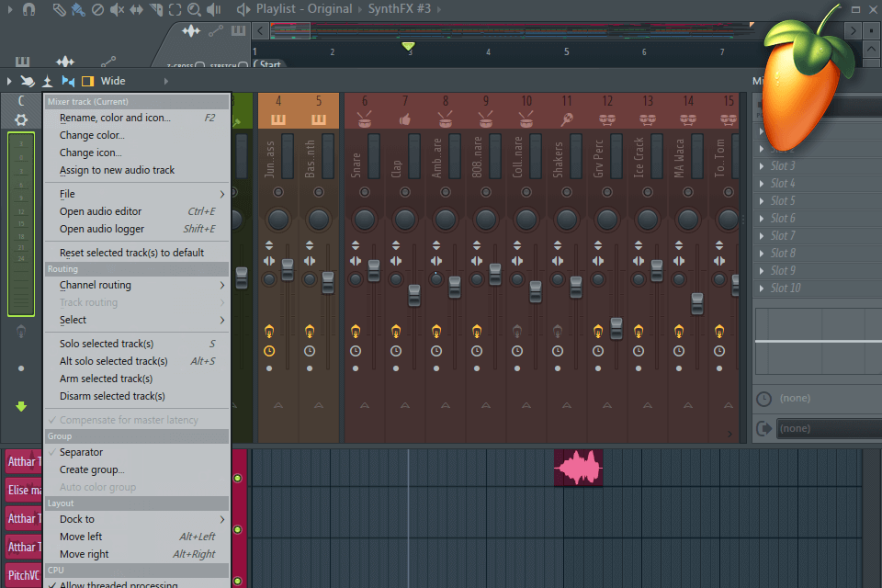Image resolution: width=882 pixels, height=588 pixels.
Task: Click the microphone icon on track 11 Shakers
Action: pos(567,119)
